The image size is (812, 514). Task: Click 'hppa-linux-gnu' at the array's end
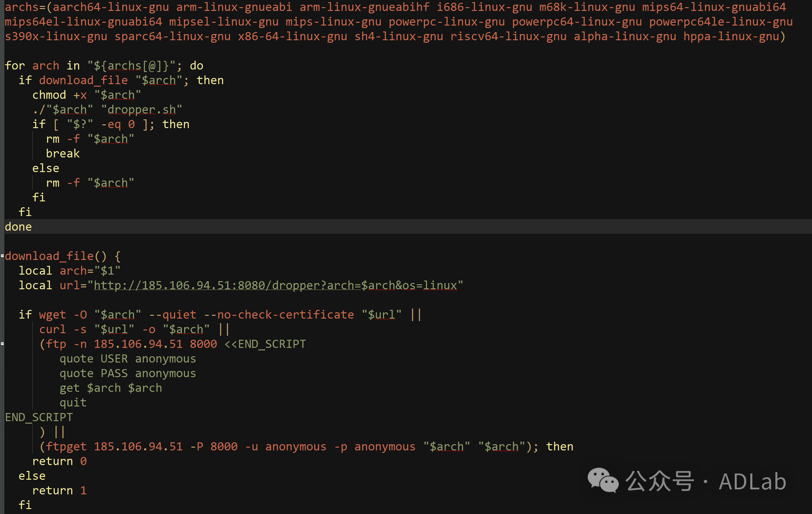pyautogui.click(x=731, y=36)
